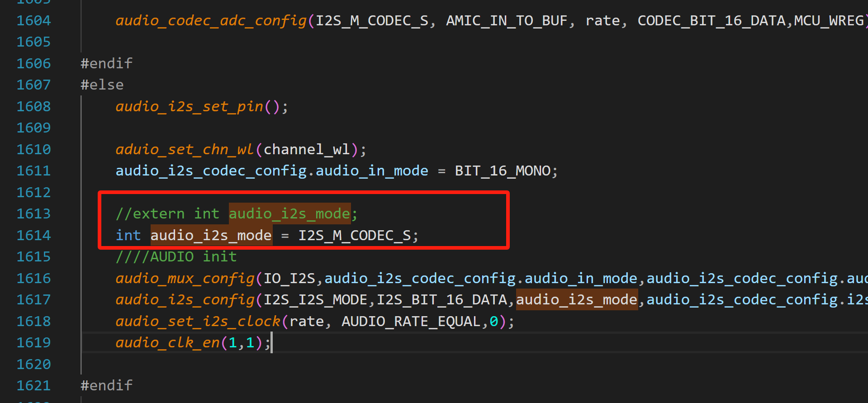This screenshot has width=868, height=403.
Task: Click audio_codec_adc_config function call
Action: point(211,21)
